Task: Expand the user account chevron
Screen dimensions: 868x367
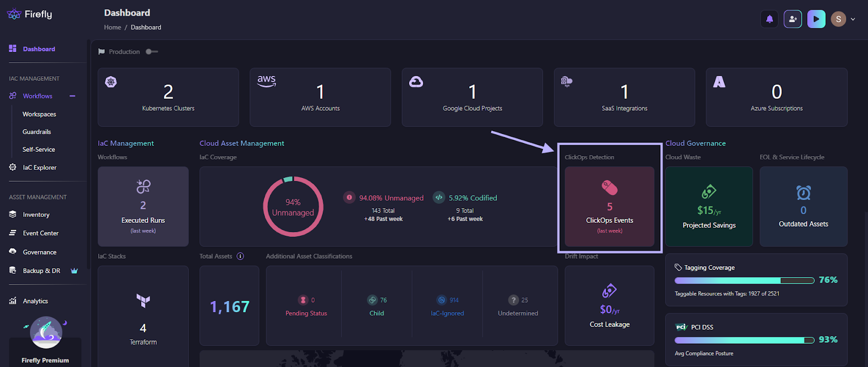Action: [853, 19]
